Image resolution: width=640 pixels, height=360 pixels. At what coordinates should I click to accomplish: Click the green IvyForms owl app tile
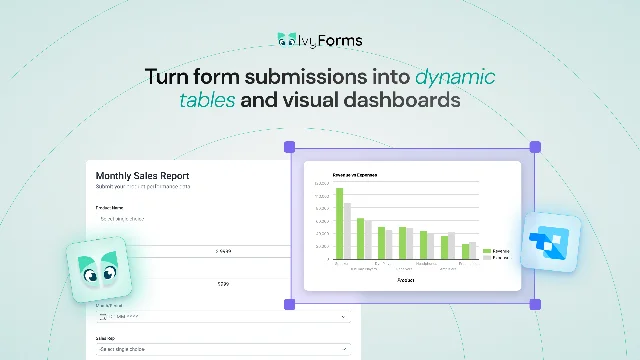point(99,270)
